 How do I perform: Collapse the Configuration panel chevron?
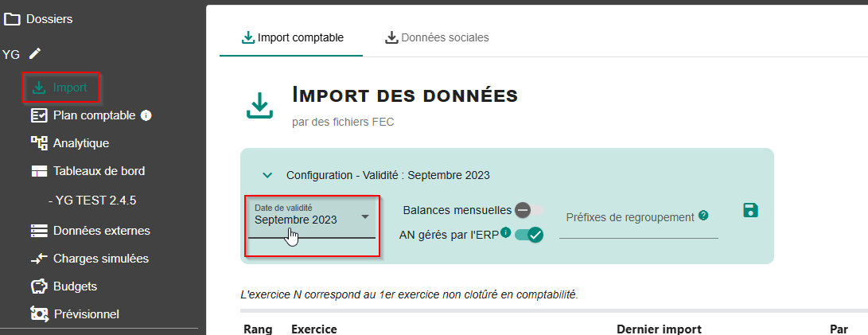(268, 175)
